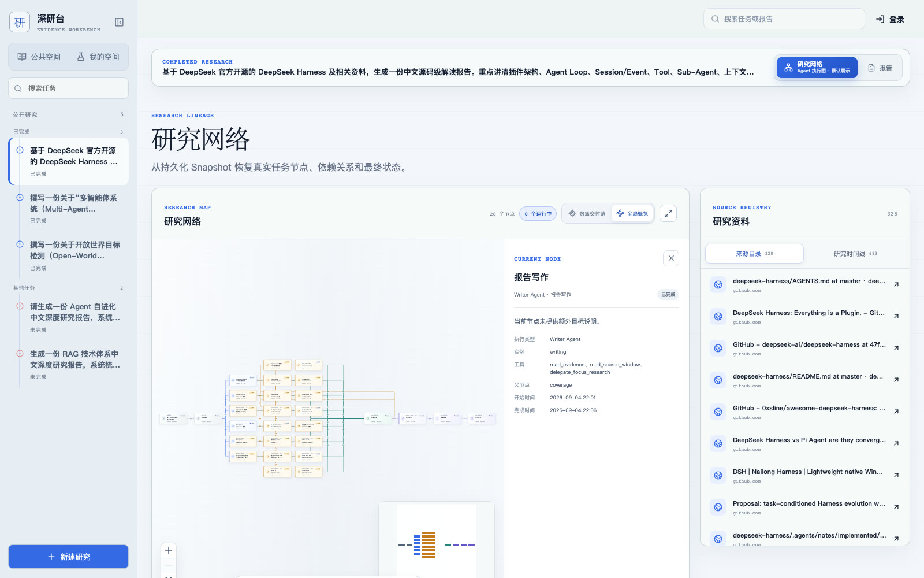Click source icon beside AGENTS.md at master
924x578 pixels.
(x=718, y=284)
